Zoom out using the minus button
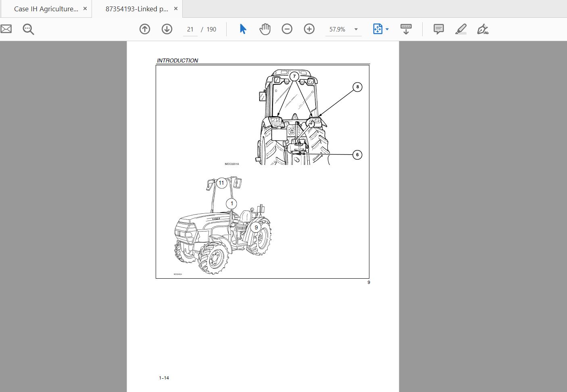The height and width of the screenshot is (392, 567). pos(287,29)
